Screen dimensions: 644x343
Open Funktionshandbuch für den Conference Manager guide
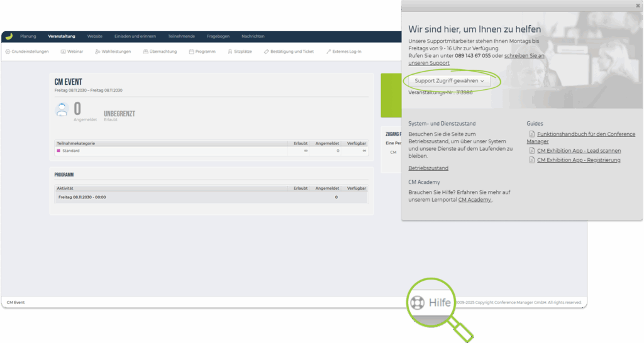tap(586, 134)
